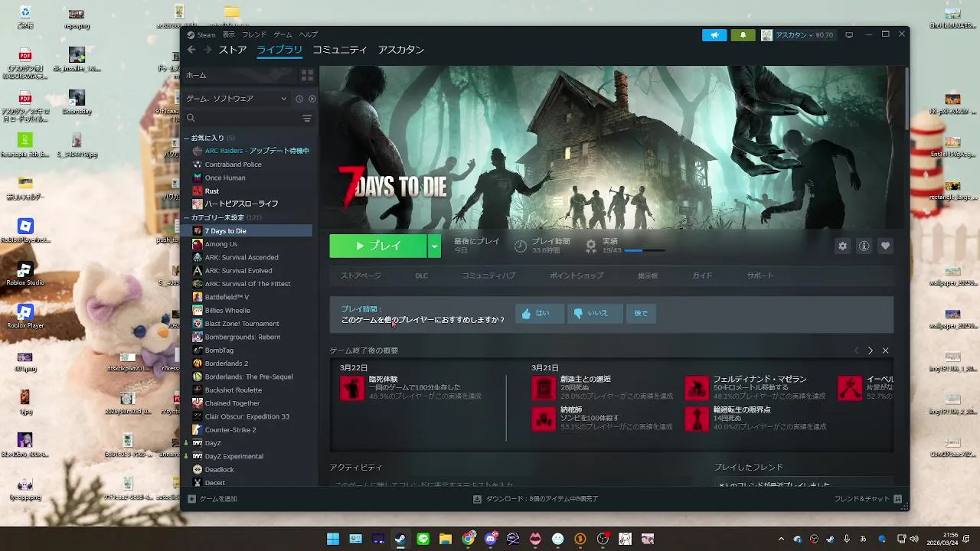The height and width of the screenshot is (551, 980).
Task: Show 7 Days to Die info icon
Action: [x=864, y=246]
